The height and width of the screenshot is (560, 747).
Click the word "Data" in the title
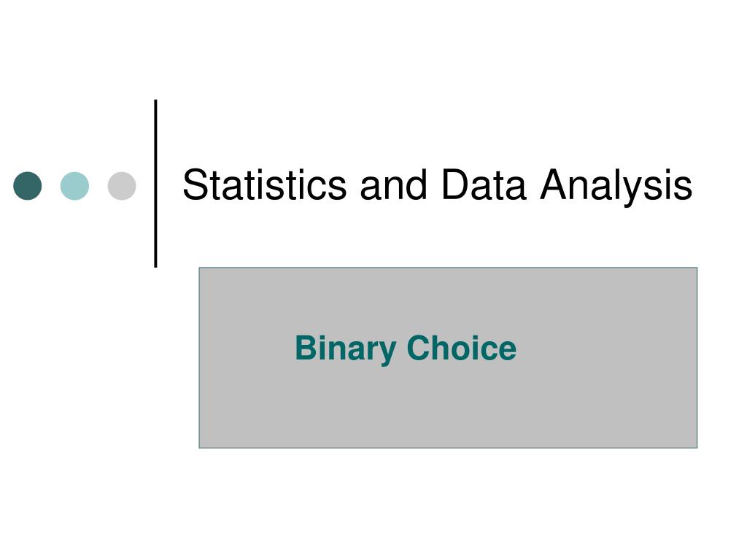484,184
